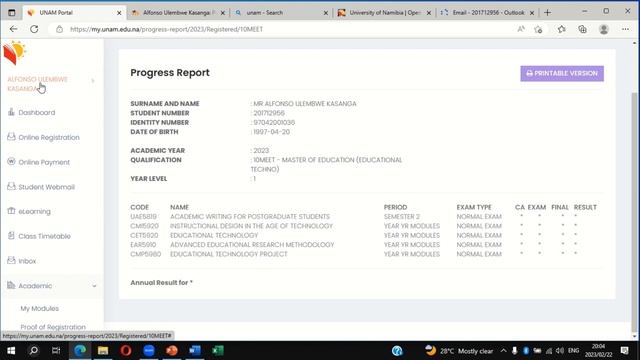Refresh the current page
The width and height of the screenshot is (640, 360).
pos(34,29)
